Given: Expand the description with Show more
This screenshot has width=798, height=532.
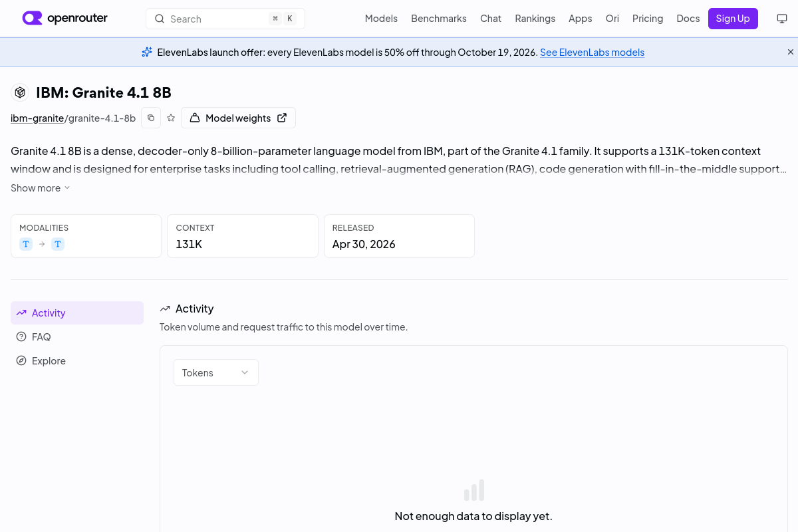Looking at the screenshot, I should click(x=41, y=188).
